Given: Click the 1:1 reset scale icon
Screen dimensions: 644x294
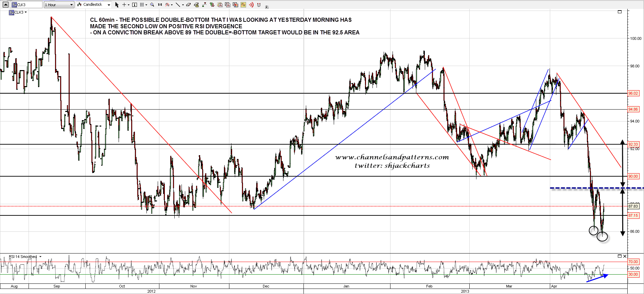Looking at the screenshot, I should click(x=160, y=5).
